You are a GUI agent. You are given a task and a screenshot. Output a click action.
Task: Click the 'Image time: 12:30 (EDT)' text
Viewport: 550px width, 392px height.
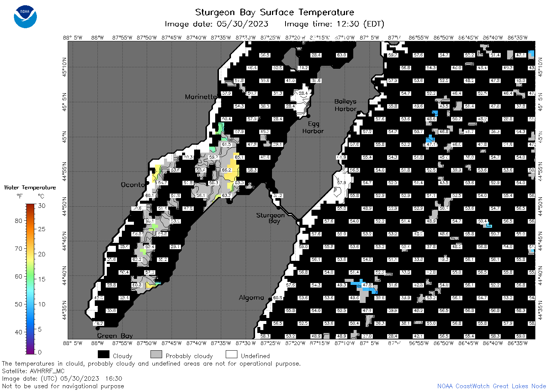pyautogui.click(x=334, y=24)
